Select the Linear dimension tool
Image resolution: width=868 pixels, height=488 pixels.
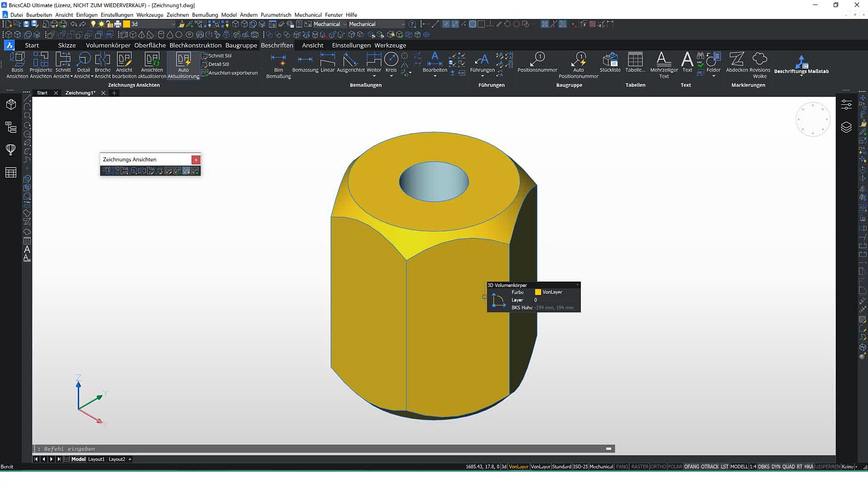click(x=328, y=63)
